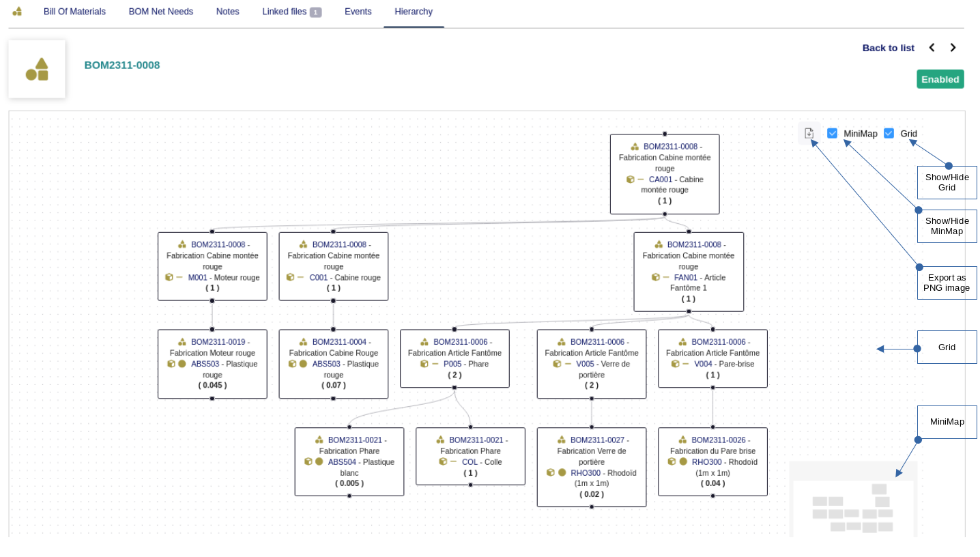This screenshot has width=980, height=557.
Task: Click the quantity ( 0.005 ) in the ABS504 node
Action: [x=349, y=483]
